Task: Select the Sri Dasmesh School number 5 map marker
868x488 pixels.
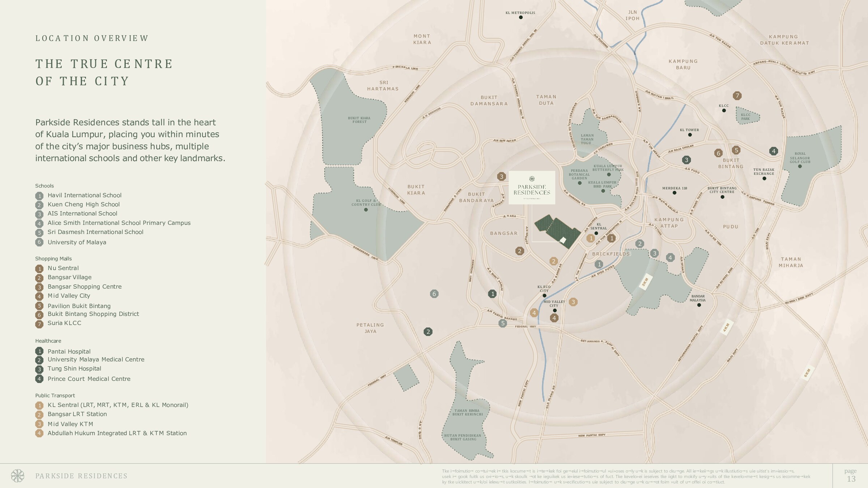Action: [x=503, y=323]
